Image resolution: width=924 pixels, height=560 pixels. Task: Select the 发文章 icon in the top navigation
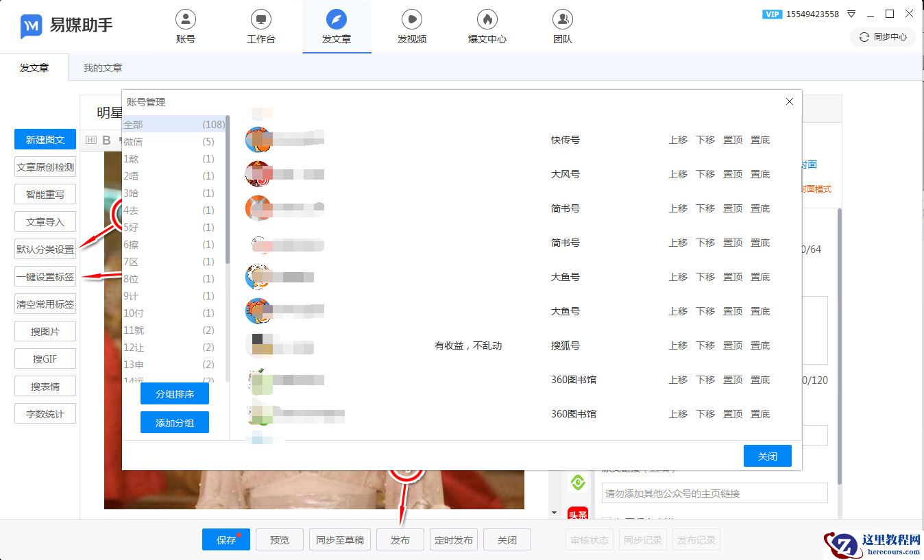pos(337,19)
